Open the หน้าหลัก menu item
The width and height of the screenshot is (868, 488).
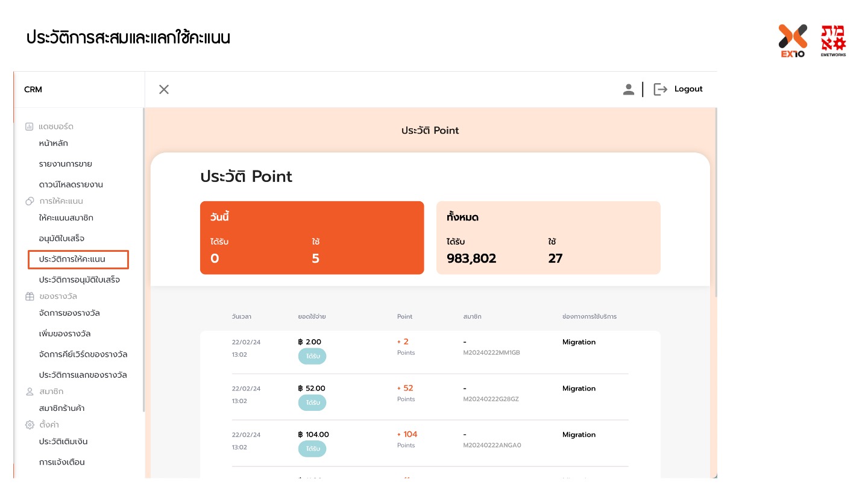coord(53,143)
